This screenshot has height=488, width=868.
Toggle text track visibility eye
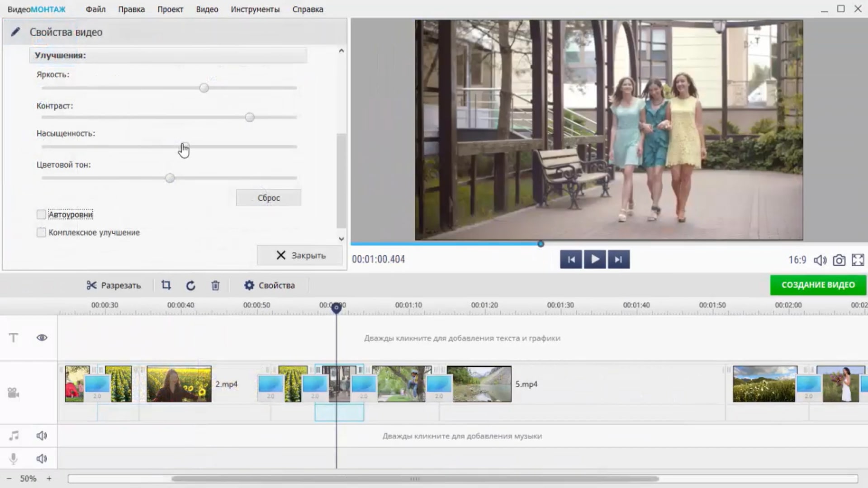point(42,338)
